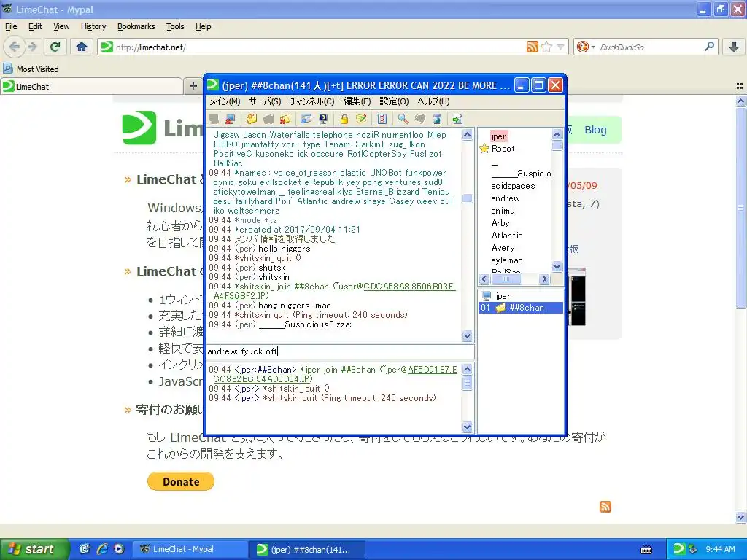Open the 編集(E) menu

coord(357,101)
